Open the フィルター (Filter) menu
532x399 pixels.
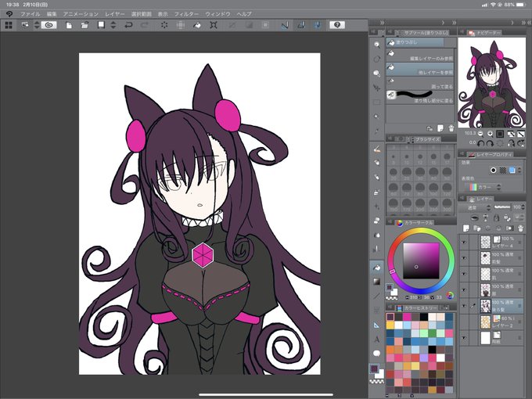[x=186, y=14]
